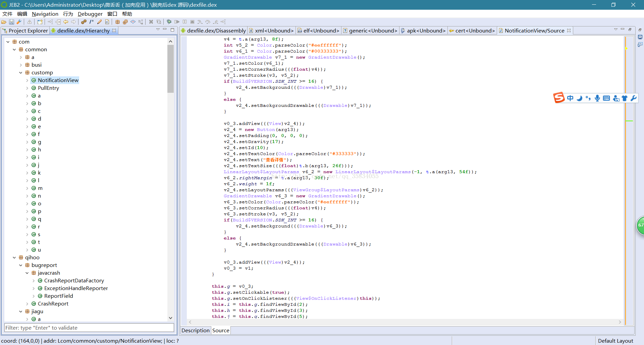Click the save floppy disk icon
Viewport: 644px width, 345px height.
point(11,22)
